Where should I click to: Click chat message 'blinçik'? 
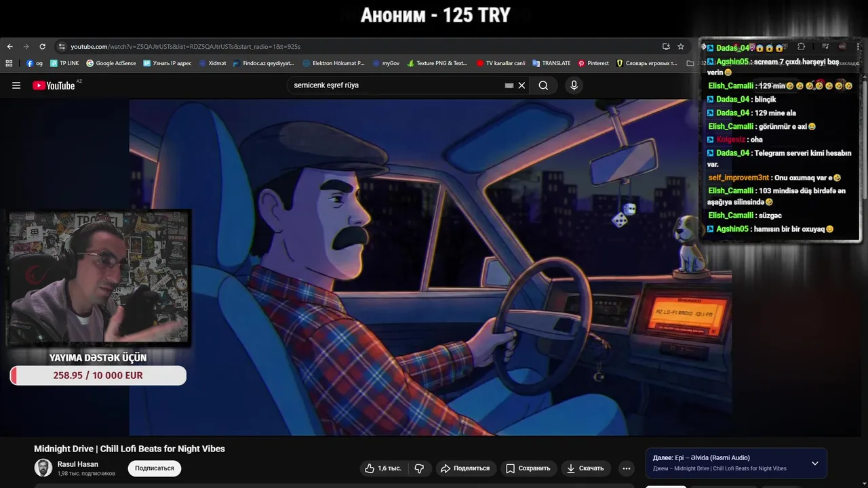765,100
